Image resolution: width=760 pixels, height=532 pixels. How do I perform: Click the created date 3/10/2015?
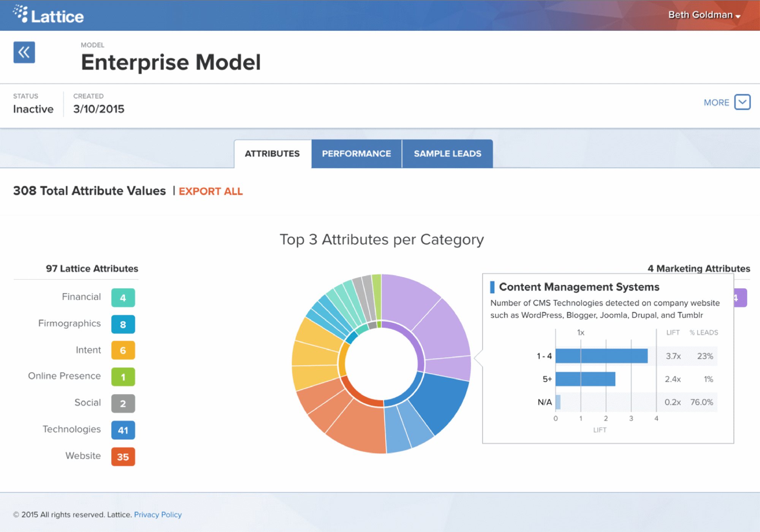tap(99, 109)
